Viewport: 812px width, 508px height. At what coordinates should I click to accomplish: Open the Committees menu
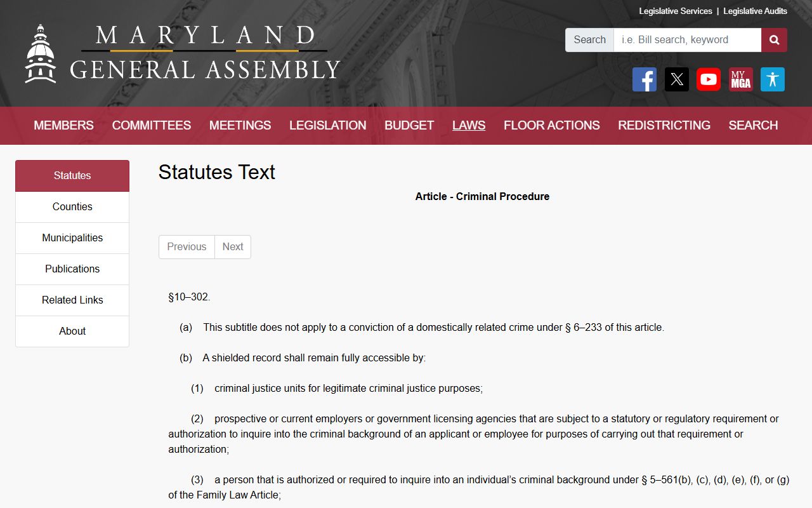(152, 126)
